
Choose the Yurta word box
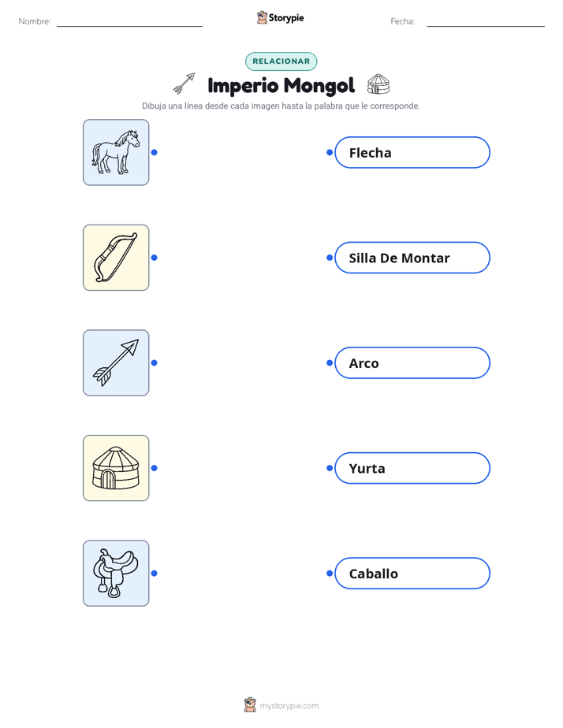click(x=412, y=468)
